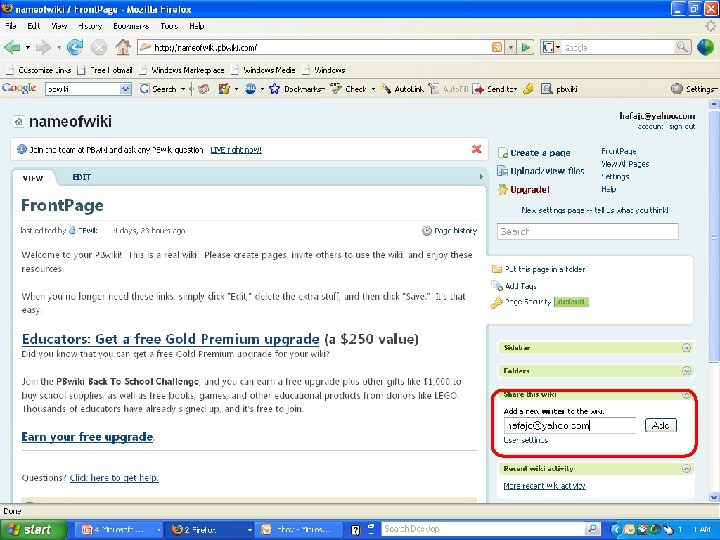Open the search engine selector dropdown
The height and width of the screenshot is (540, 720).
pyautogui.click(x=558, y=47)
